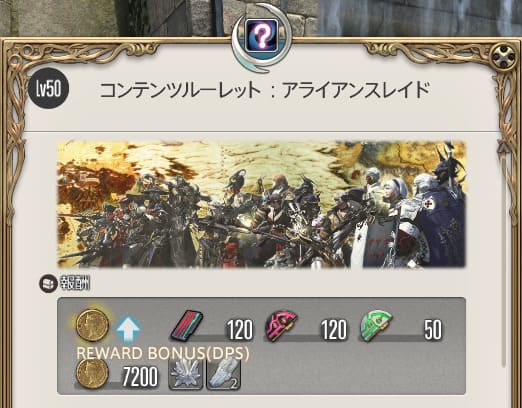Select the pink tomestone reward icon
Viewport: 522px width, 408px height.
tap(281, 326)
